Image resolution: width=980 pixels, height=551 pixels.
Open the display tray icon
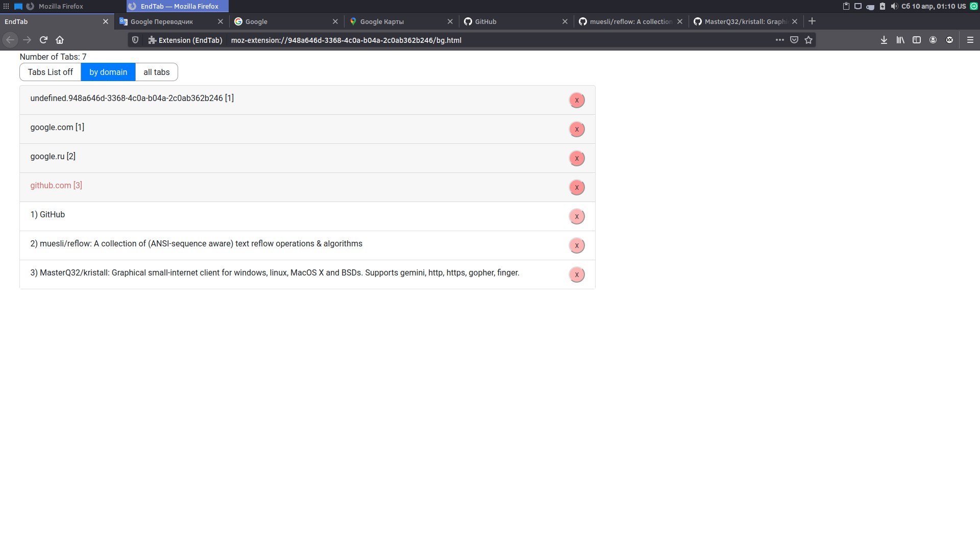pyautogui.click(x=858, y=6)
